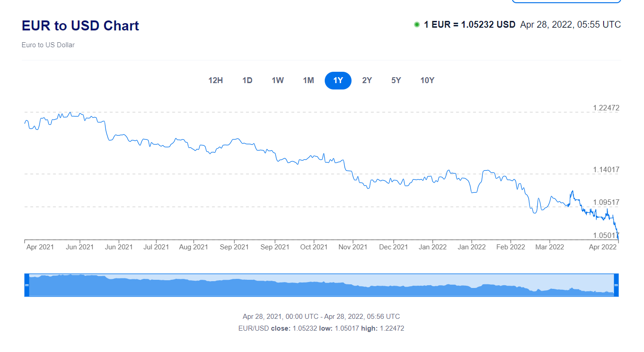Click the "Apr 2022" x-axis label
Screen dimensions: 644x352
tap(603, 247)
